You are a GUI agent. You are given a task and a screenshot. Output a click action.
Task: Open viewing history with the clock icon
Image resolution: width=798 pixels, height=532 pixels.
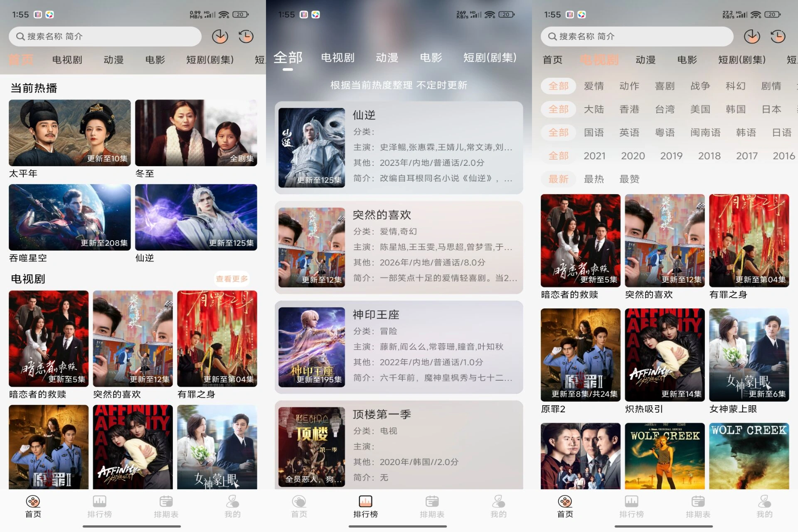246,36
